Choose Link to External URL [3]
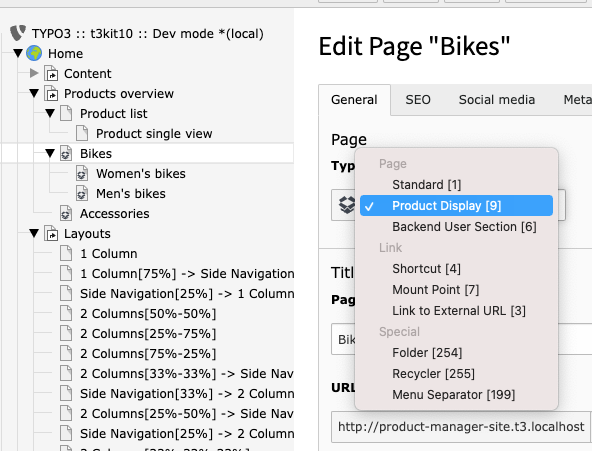592x451 pixels. (x=456, y=311)
